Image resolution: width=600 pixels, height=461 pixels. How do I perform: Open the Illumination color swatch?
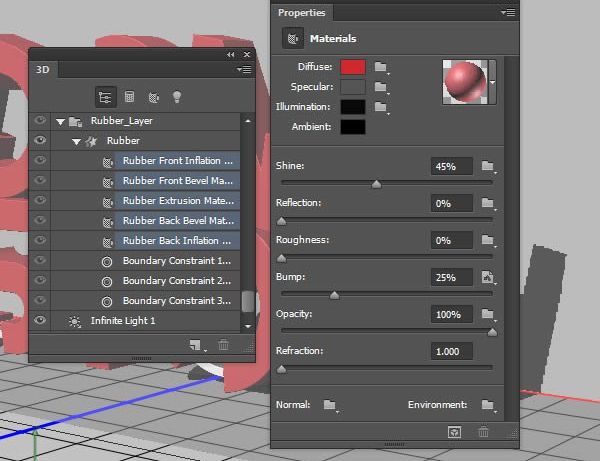pyautogui.click(x=353, y=107)
